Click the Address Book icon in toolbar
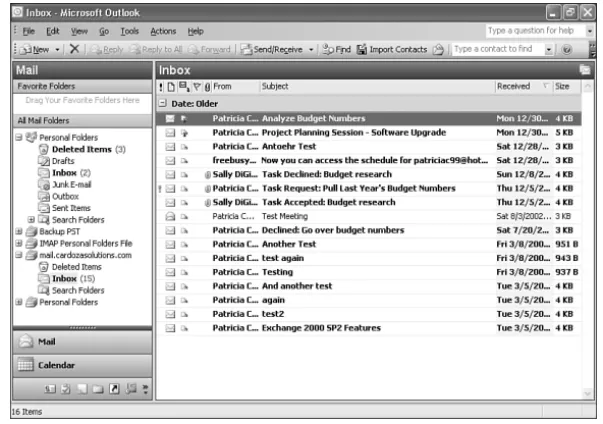603x424 pixels. click(x=438, y=50)
